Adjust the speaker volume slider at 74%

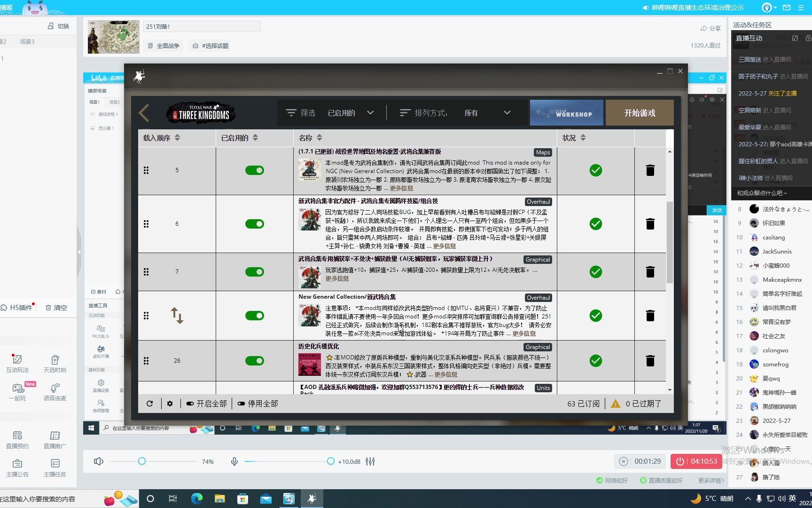click(142, 461)
